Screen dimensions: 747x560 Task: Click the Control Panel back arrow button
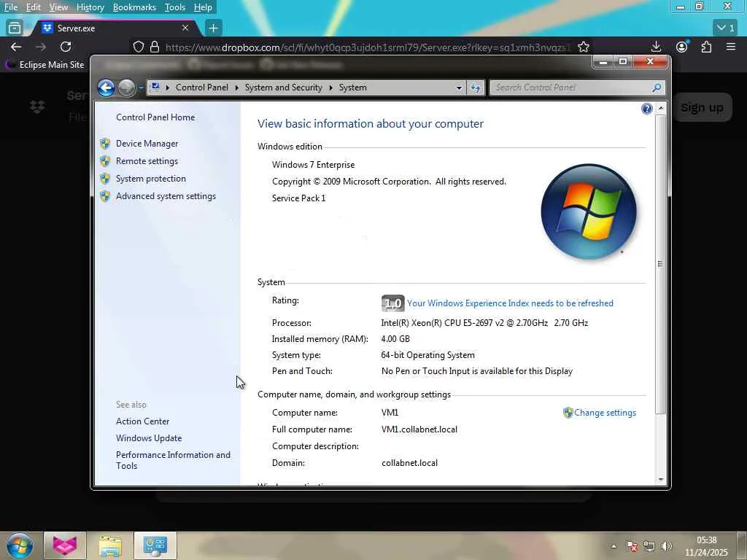pyautogui.click(x=106, y=87)
